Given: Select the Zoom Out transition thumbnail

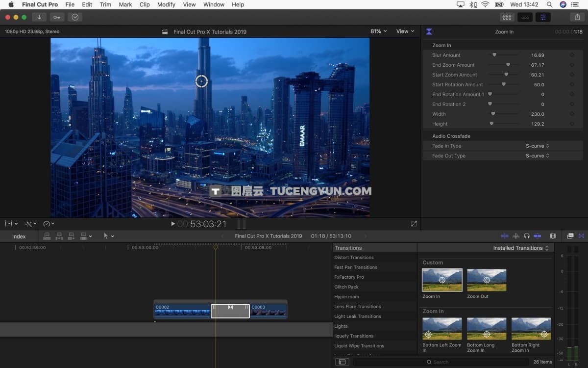Looking at the screenshot, I should [x=487, y=280].
